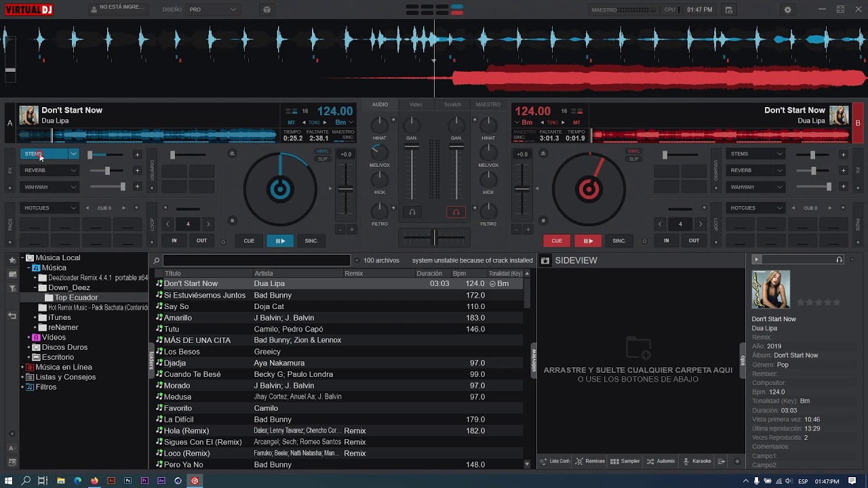Image resolution: width=868 pixels, height=488 pixels.
Task: Click the headphone icon in info preview bar
Action: 839,260
